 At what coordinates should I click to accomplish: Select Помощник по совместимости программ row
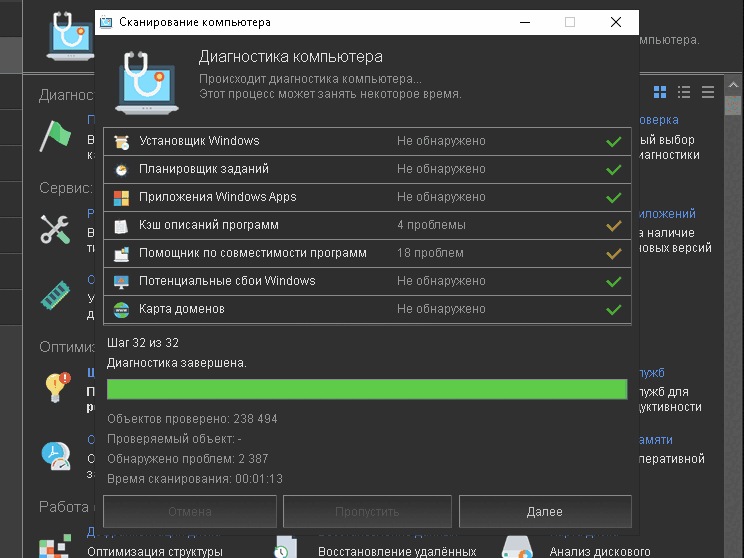pyautogui.click(x=367, y=253)
